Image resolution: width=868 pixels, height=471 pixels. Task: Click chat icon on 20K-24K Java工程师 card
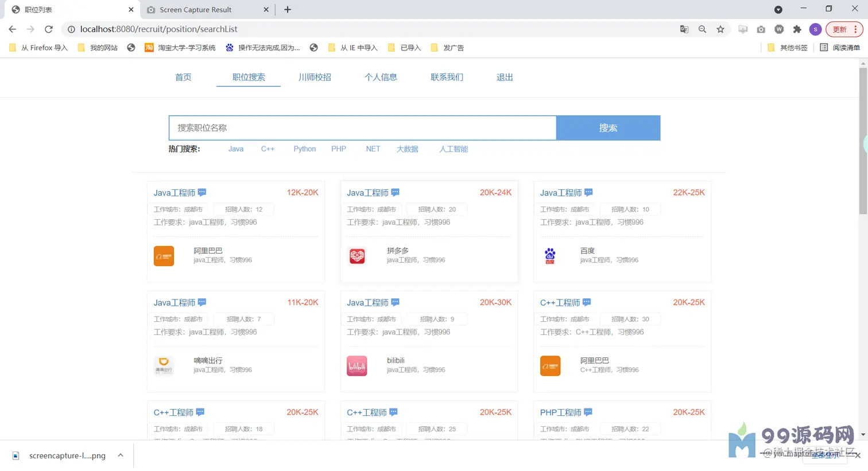tap(395, 192)
